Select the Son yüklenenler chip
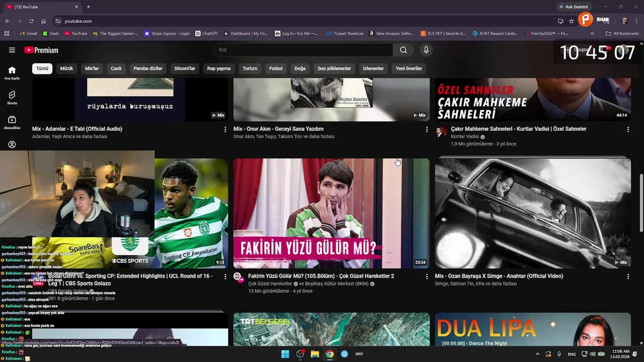 click(334, 68)
